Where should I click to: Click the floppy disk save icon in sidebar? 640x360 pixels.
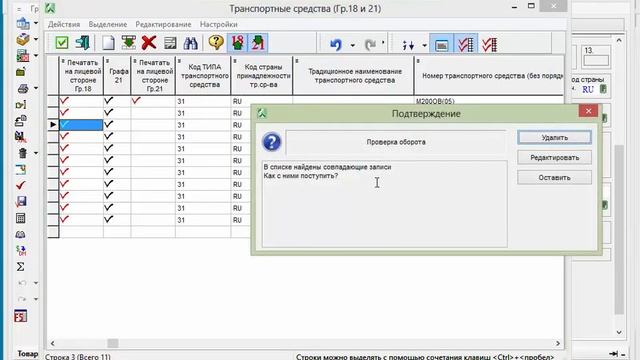tap(21, 201)
